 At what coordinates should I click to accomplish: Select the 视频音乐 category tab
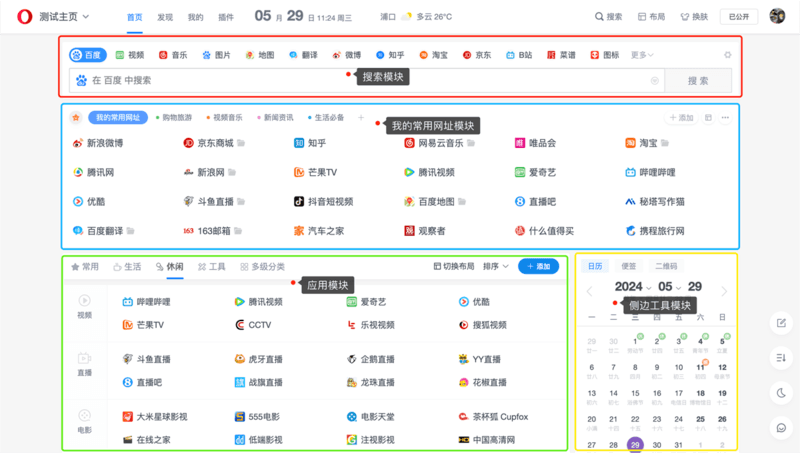pyautogui.click(x=224, y=118)
